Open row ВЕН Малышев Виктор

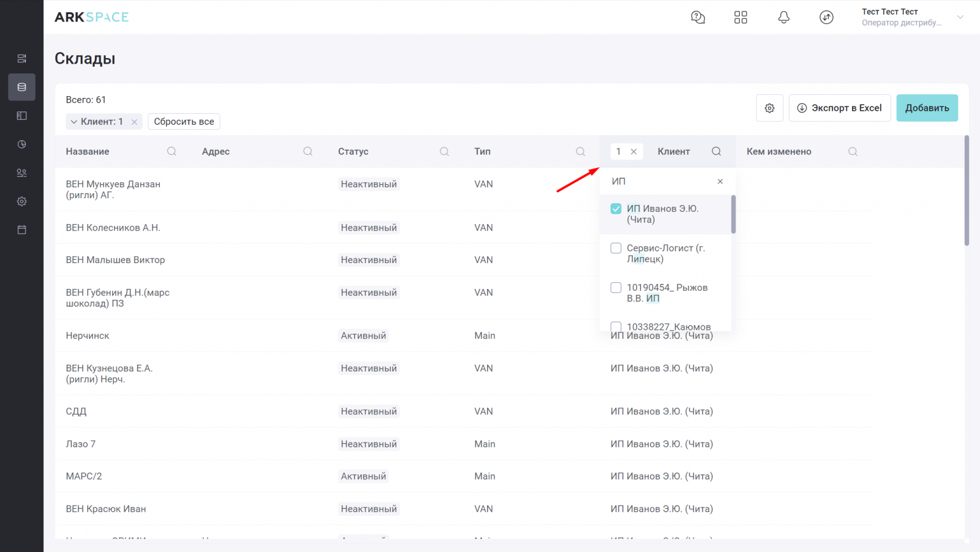(464, 260)
